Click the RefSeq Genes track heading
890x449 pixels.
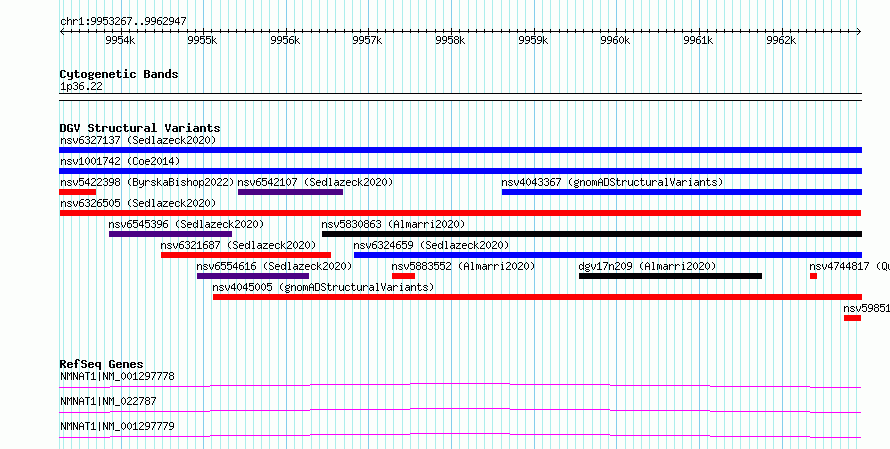pyautogui.click(x=102, y=364)
